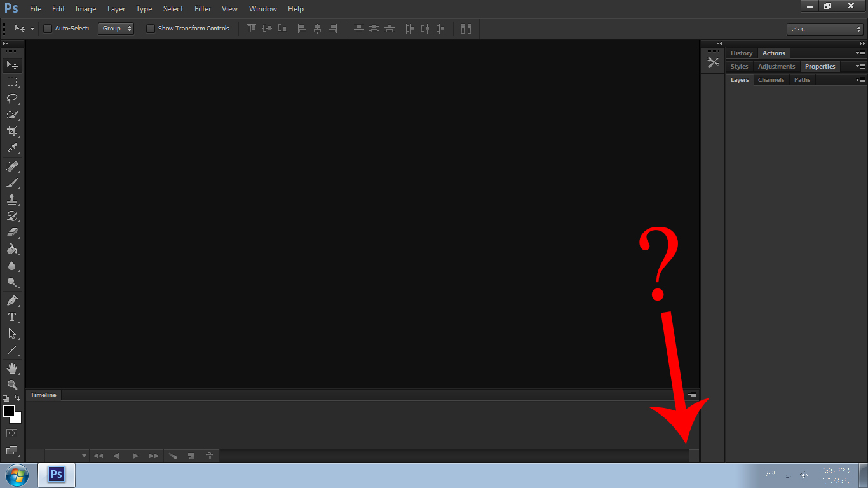Select the Horizontal Type tool

click(12, 317)
